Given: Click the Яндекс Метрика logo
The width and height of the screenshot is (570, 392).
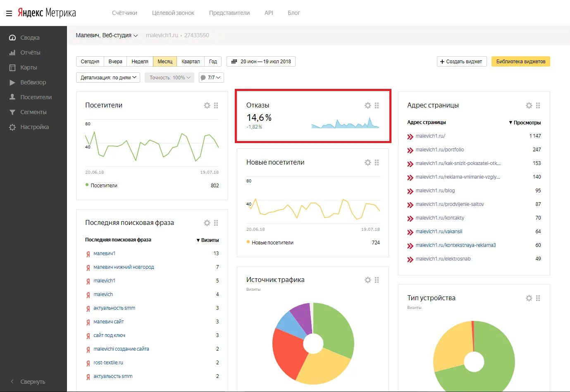Looking at the screenshot, I should (47, 13).
